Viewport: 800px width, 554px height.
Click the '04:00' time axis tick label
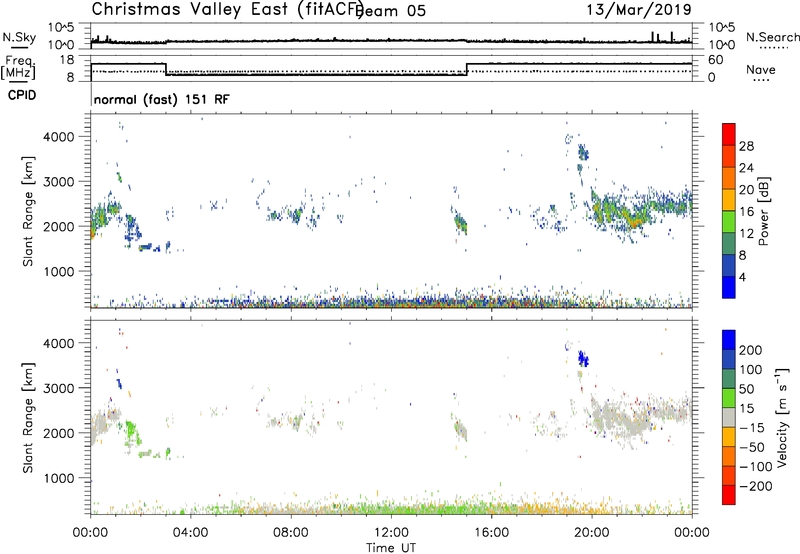pyautogui.click(x=191, y=533)
